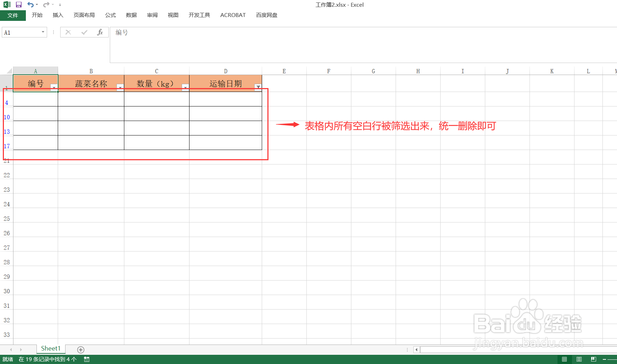Click the Select All corner button
The width and height of the screenshot is (617, 364).
tap(6, 71)
